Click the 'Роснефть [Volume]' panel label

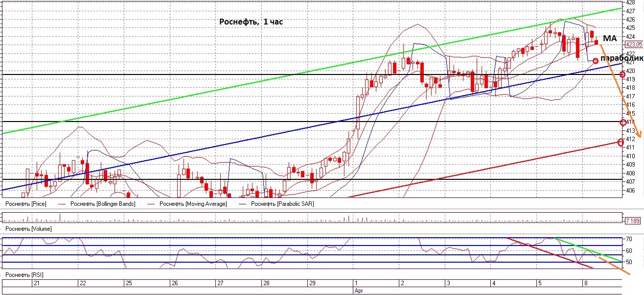click(x=28, y=229)
